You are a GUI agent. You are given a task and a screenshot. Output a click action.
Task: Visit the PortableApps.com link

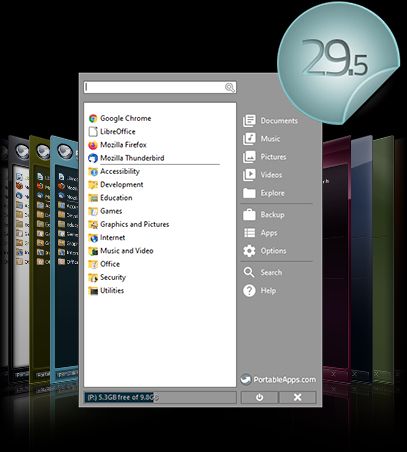[278, 380]
